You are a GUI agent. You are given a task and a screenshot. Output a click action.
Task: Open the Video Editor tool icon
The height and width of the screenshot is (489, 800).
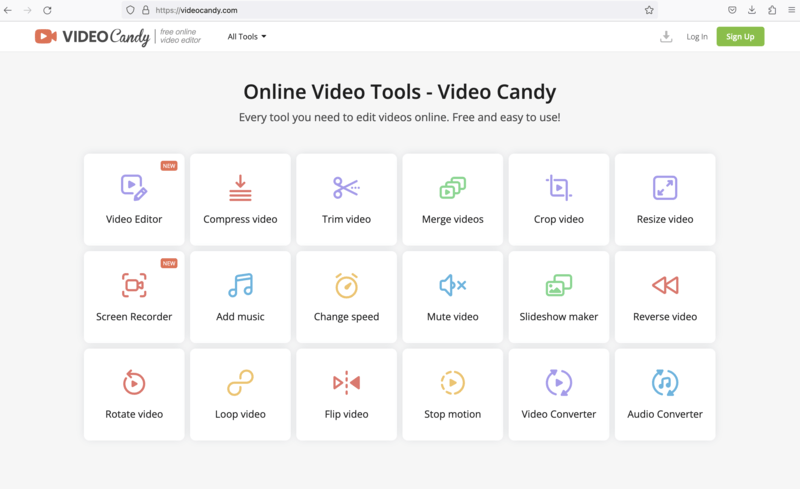pos(134,187)
